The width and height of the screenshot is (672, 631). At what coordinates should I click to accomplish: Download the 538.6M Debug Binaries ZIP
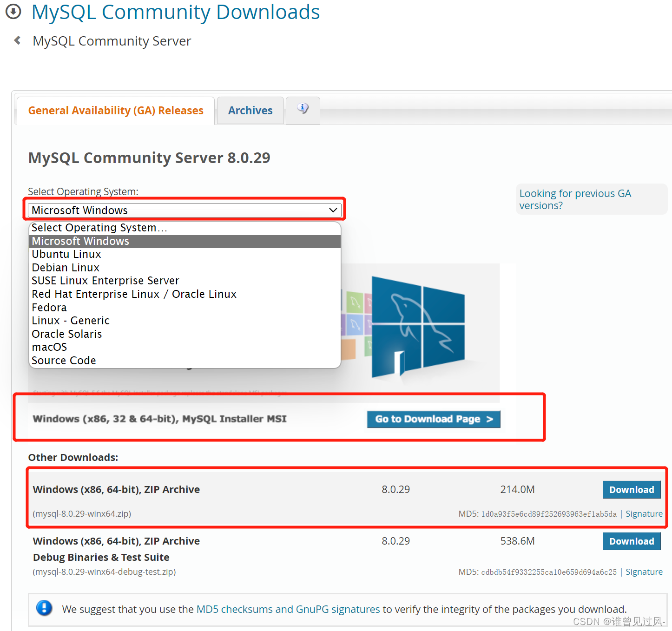click(x=632, y=541)
